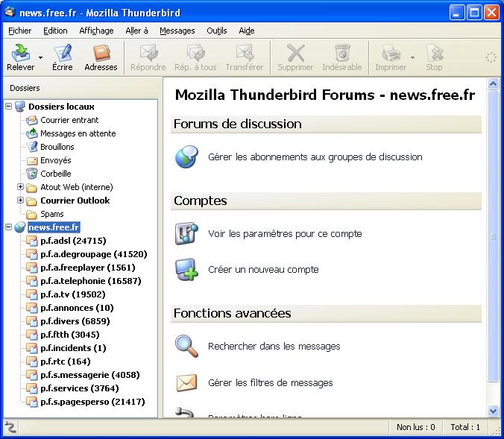Image resolution: width=504 pixels, height=439 pixels.
Task: Open newsgroup p.f.annonces (10)
Action: point(77,308)
